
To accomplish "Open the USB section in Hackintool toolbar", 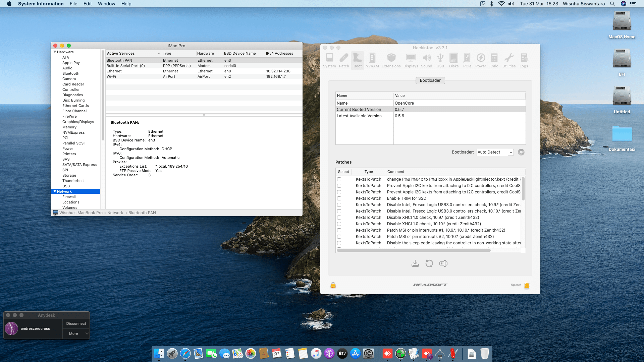I will coord(440,61).
